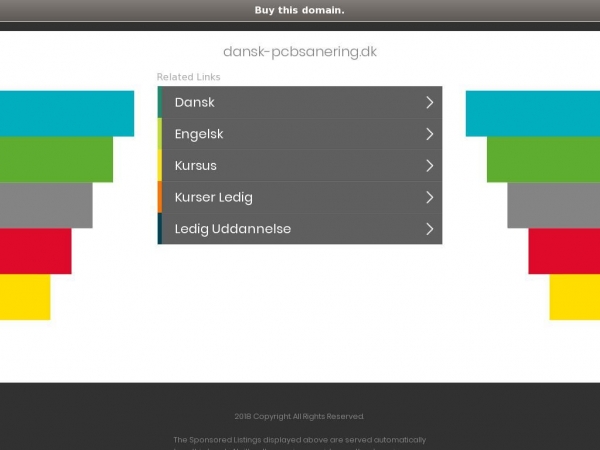
Task: Click the 'Buy this domain.' banner link
Action: pos(300,10)
